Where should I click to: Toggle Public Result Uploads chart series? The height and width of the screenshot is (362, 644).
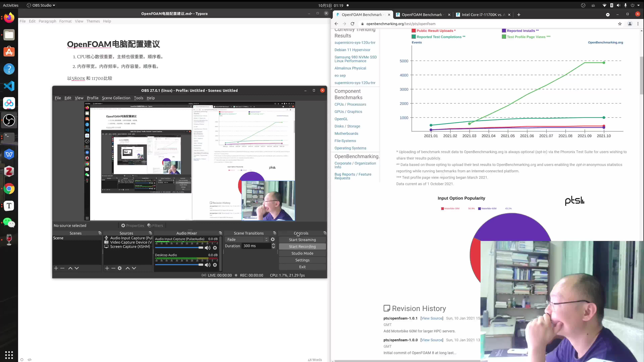(434, 31)
